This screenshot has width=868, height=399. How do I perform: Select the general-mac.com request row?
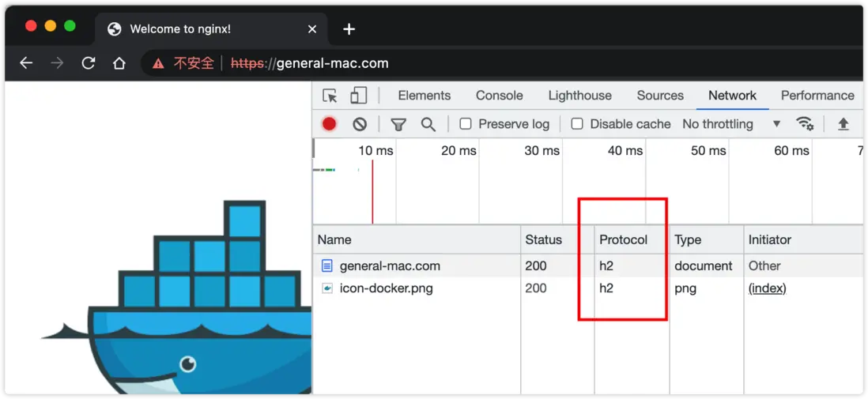588,266
